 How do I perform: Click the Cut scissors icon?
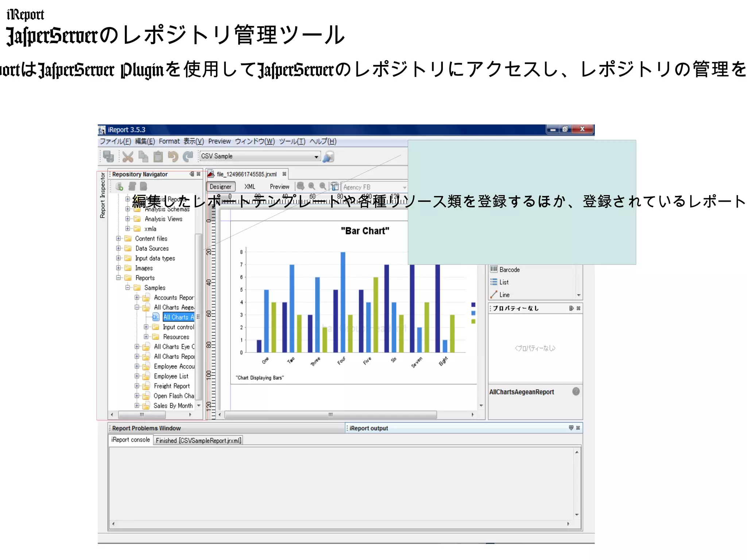click(128, 157)
